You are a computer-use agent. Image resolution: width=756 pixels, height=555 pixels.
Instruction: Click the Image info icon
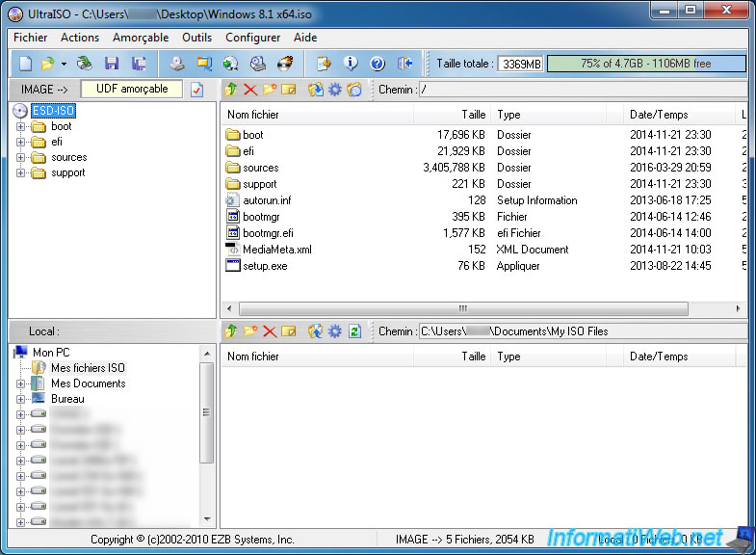[351, 64]
